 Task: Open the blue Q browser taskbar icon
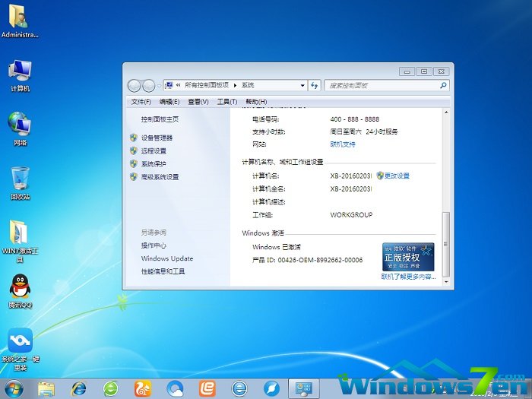pos(175,389)
